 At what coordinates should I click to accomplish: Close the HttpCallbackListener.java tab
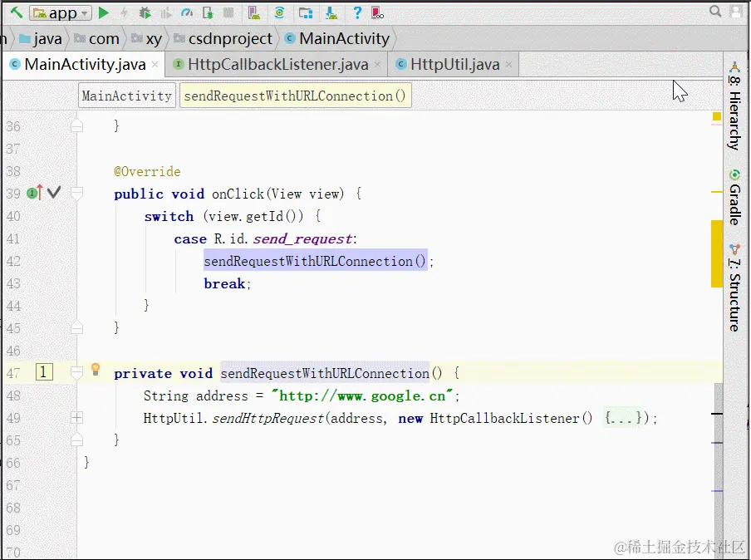tap(377, 64)
